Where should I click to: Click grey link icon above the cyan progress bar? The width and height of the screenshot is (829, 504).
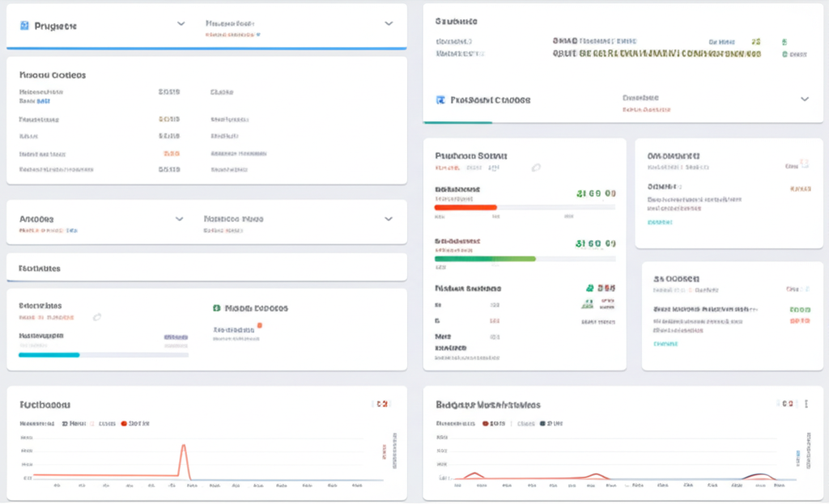(x=97, y=317)
